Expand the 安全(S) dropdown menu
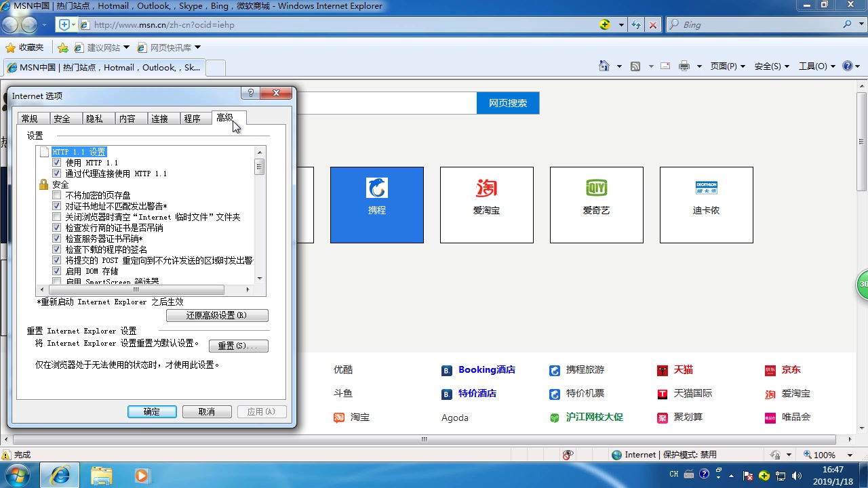The height and width of the screenshot is (488, 868). [x=772, y=66]
